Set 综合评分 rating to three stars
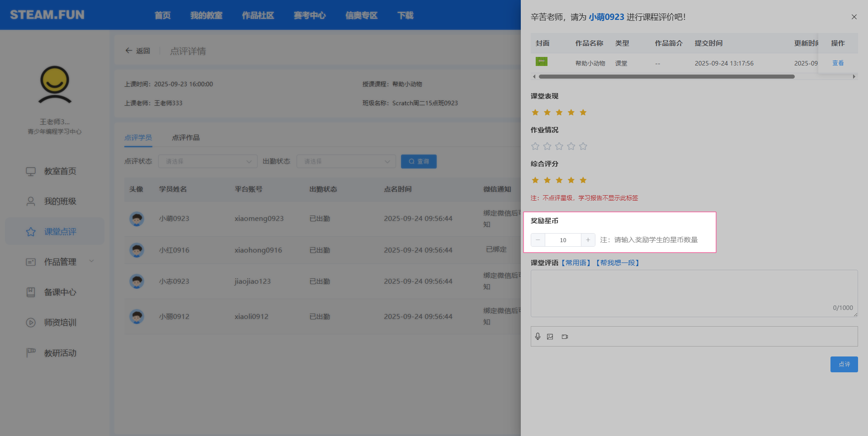 559,180
